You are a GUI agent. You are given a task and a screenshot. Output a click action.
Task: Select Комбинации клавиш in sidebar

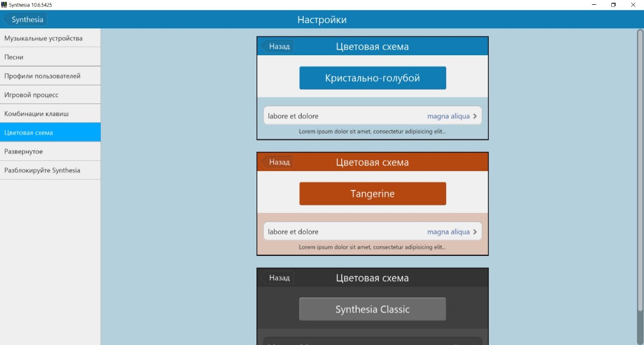click(50, 114)
